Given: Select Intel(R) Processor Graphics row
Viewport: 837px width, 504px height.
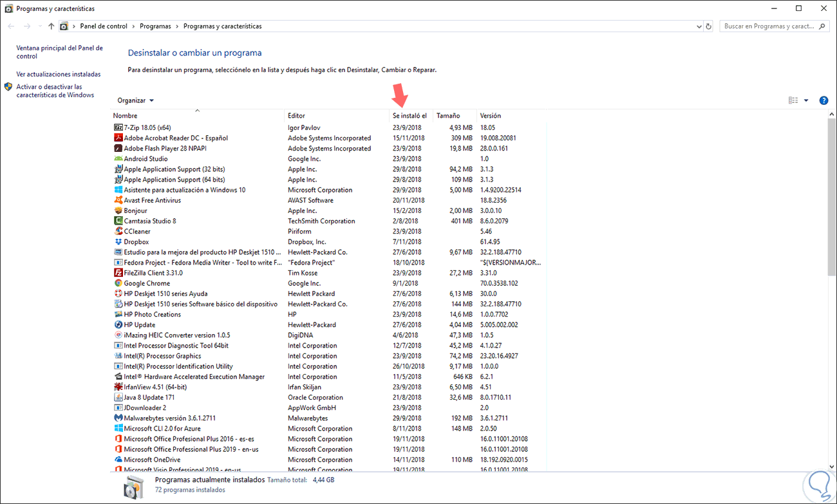Looking at the screenshot, I should coord(328,356).
